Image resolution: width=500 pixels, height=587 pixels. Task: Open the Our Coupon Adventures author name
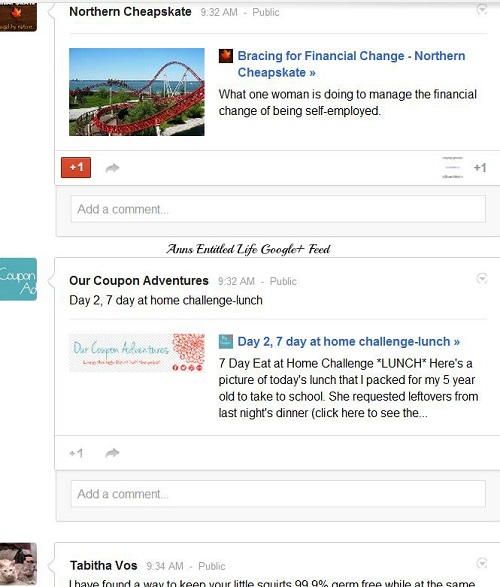click(x=139, y=281)
